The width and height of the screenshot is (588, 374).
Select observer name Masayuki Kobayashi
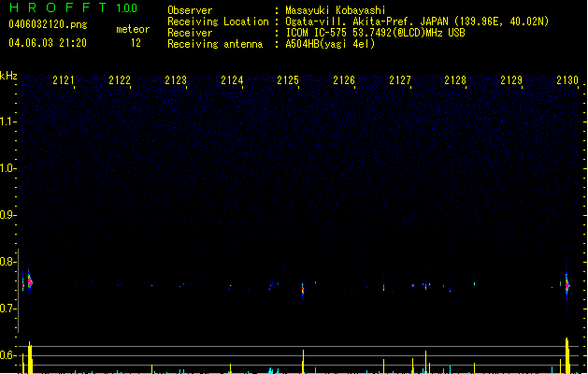click(x=336, y=10)
